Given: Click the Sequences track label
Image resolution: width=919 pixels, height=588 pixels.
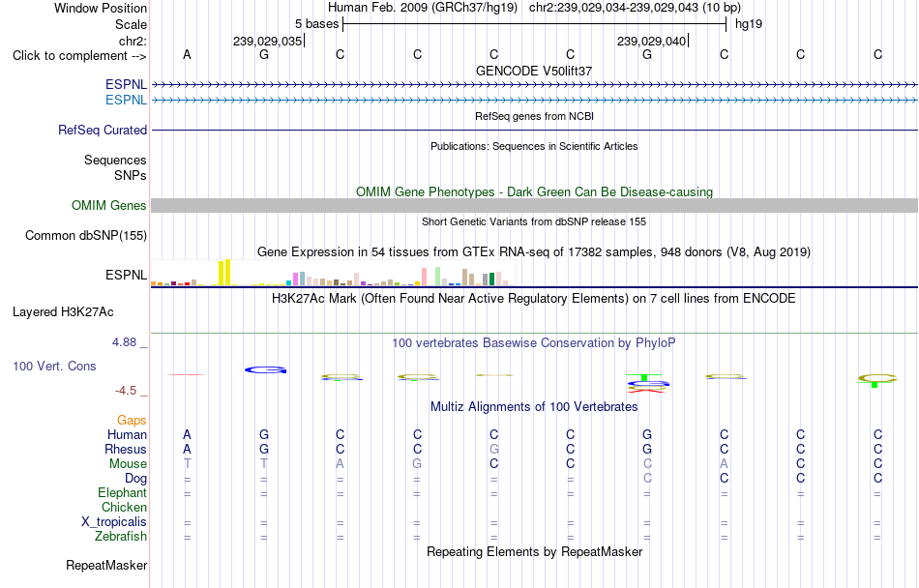Looking at the screenshot, I should click(115, 160).
